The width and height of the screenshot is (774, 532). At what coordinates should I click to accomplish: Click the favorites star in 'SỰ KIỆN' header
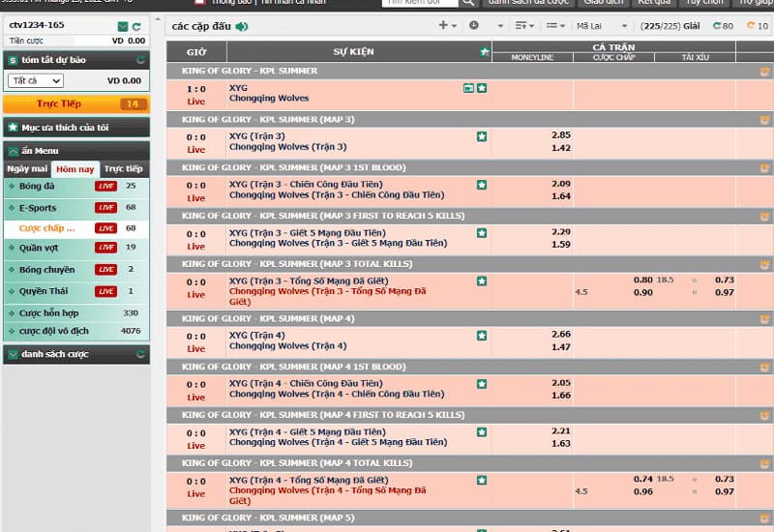[485, 51]
